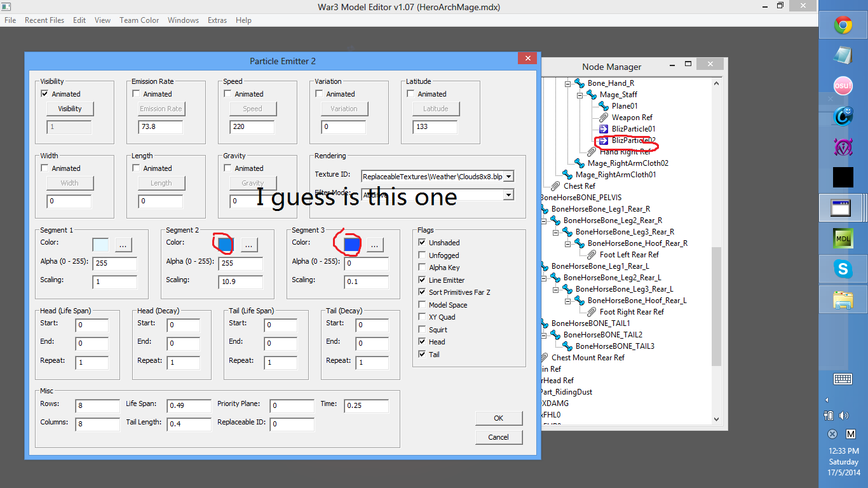The width and height of the screenshot is (868, 488).
Task: Collapse BoneHorseBone_Leg3_Rear_L node
Action: tap(556, 289)
